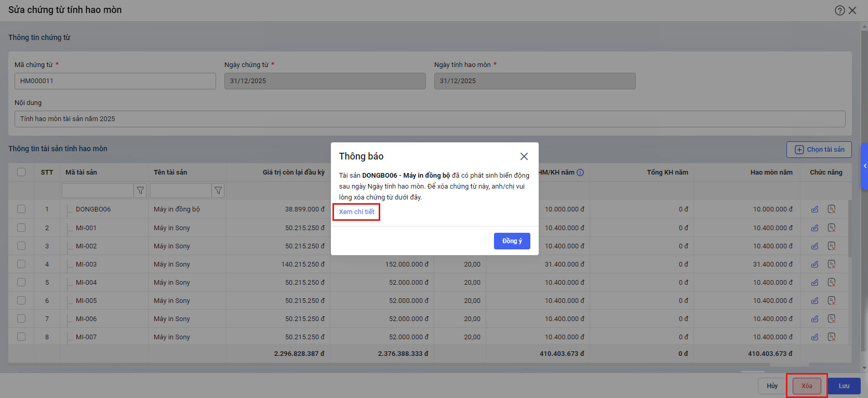Click edit icon for asset MI-003
The height and width of the screenshot is (398, 868).
pos(814,264)
